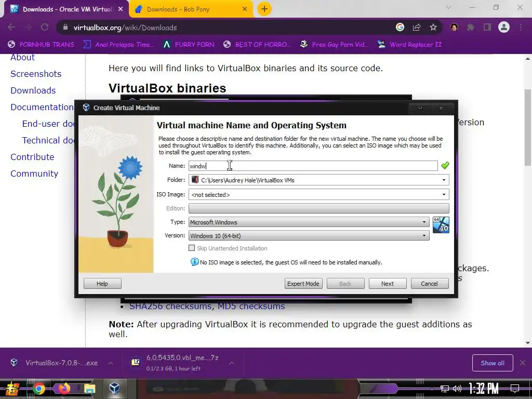Open the Chrome profile avatar
This screenshot has width=532, height=399.
pyautogui.click(x=504, y=27)
